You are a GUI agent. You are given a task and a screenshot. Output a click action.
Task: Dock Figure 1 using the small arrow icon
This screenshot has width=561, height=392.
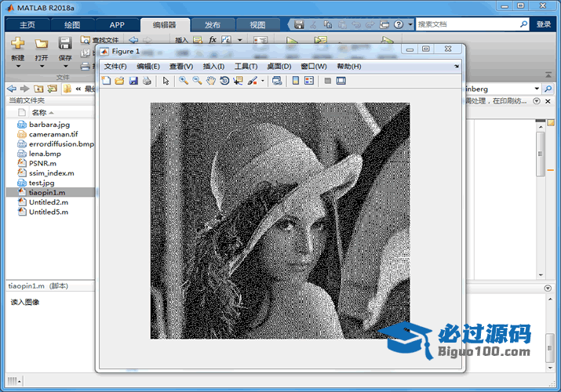457,66
